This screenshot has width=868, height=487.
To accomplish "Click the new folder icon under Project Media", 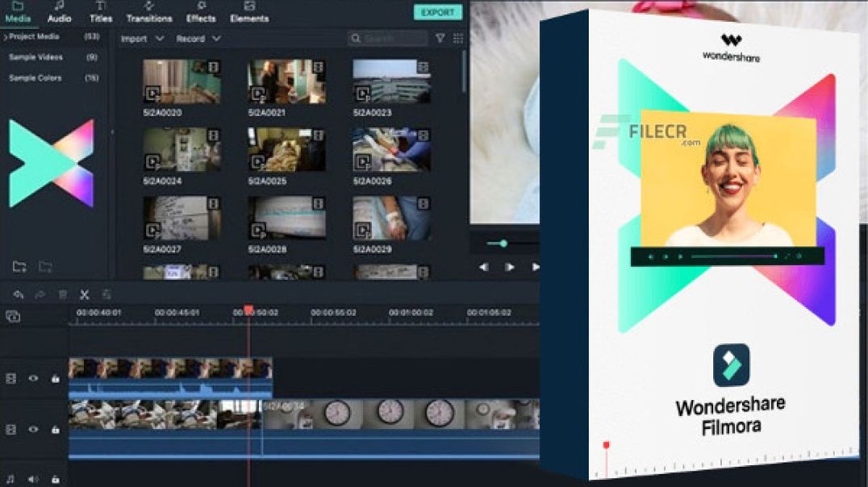I will (19, 267).
